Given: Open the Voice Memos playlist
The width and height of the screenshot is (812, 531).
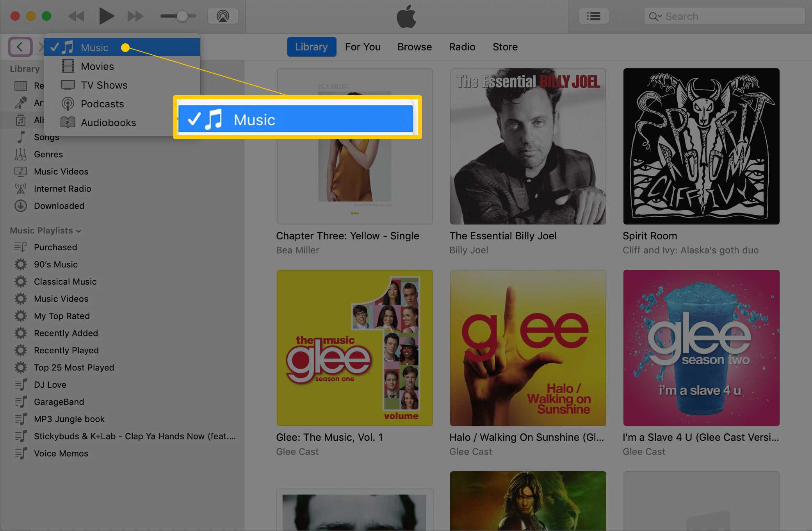Looking at the screenshot, I should 61,453.
